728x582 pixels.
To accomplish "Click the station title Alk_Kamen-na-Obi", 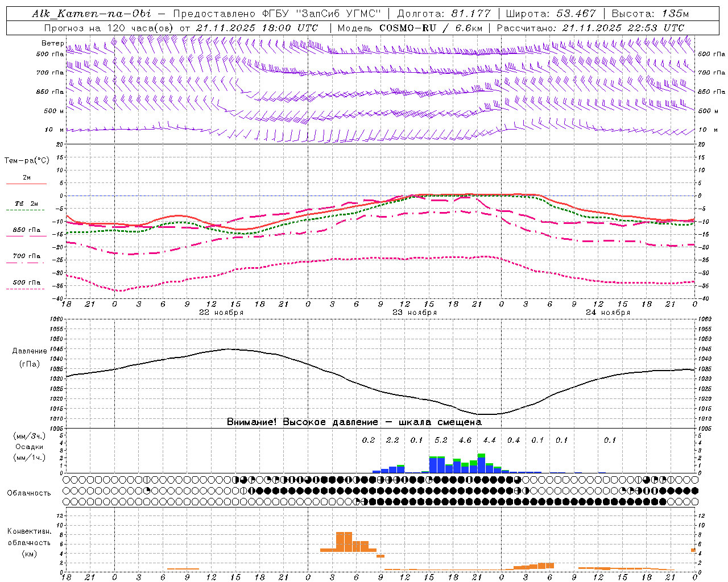I will [91, 14].
